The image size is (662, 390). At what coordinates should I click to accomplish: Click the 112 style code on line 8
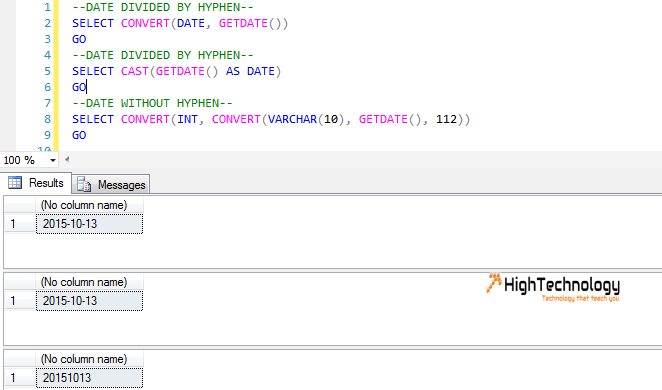446,119
